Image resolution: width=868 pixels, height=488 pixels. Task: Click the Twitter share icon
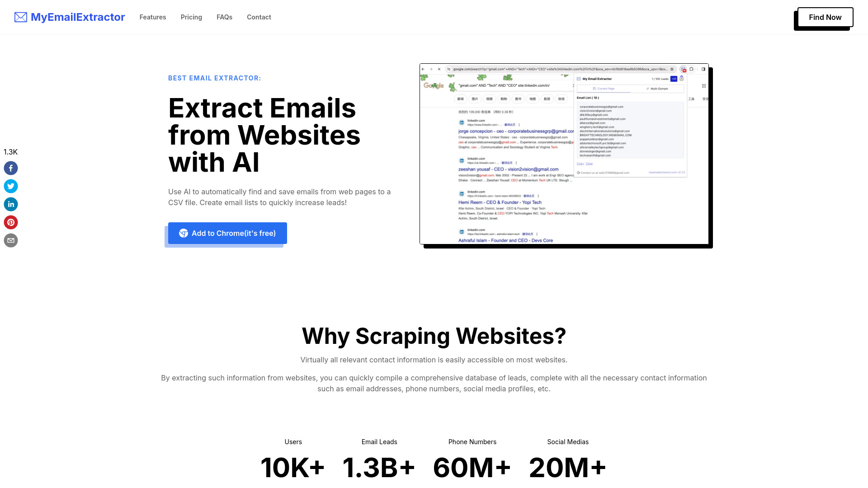point(11,186)
